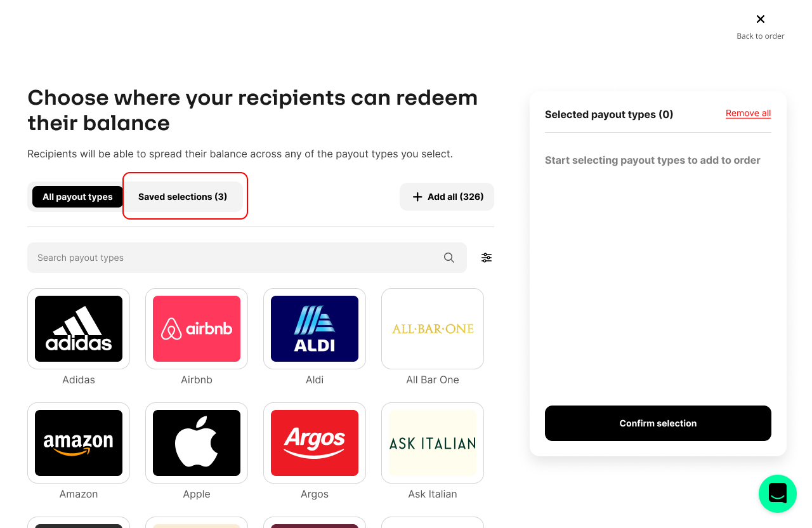Click the X icon above Back to order

pos(761,19)
